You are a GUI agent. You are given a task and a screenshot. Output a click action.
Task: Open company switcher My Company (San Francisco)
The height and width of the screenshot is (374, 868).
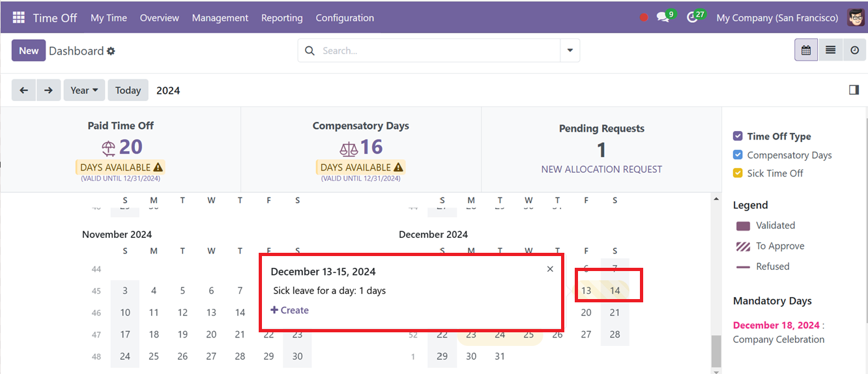(x=777, y=18)
